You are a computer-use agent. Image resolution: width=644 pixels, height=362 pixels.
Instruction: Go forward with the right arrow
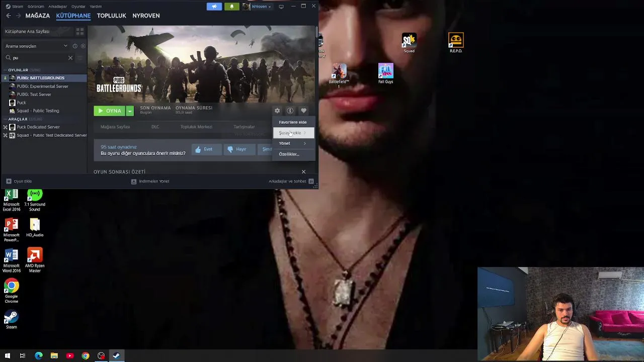[19, 16]
